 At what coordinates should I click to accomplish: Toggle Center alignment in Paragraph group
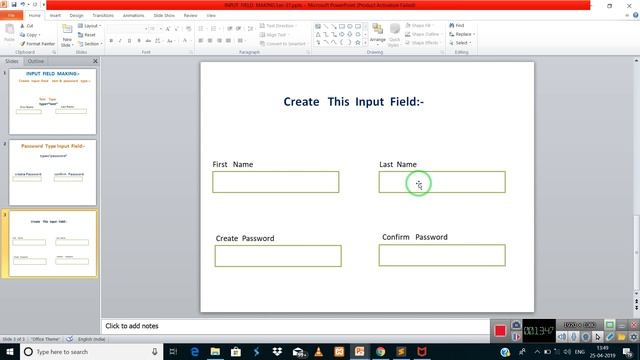210,41
